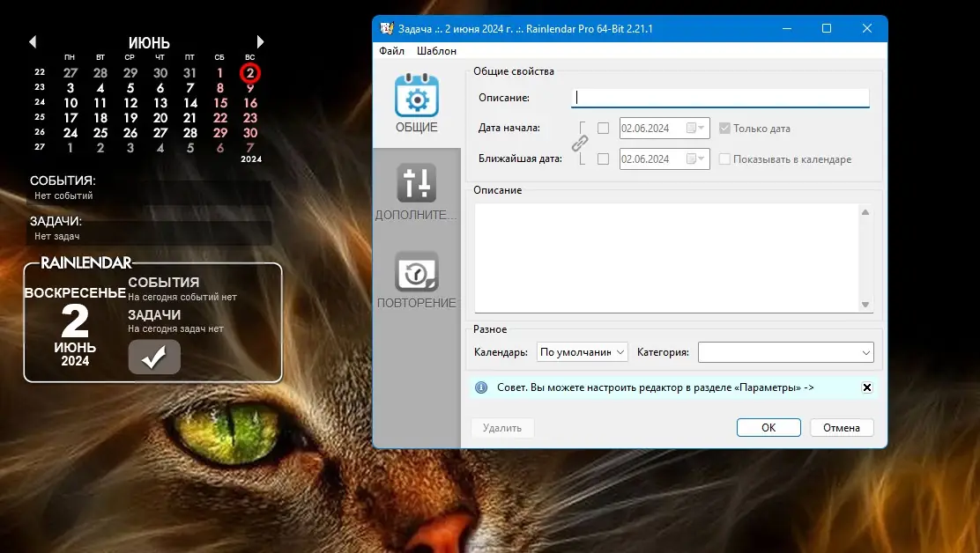The image size is (980, 553).
Task: Maximize the Rainlendar task window
Action: pos(827,29)
